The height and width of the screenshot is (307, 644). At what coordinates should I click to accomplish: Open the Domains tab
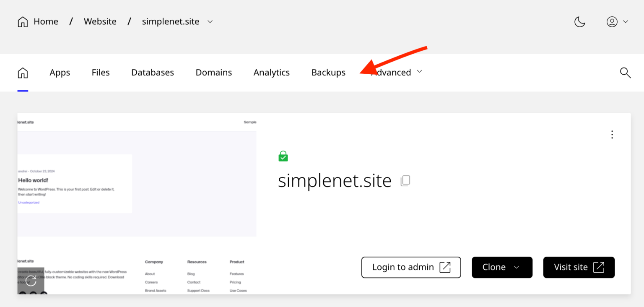pyautogui.click(x=213, y=72)
